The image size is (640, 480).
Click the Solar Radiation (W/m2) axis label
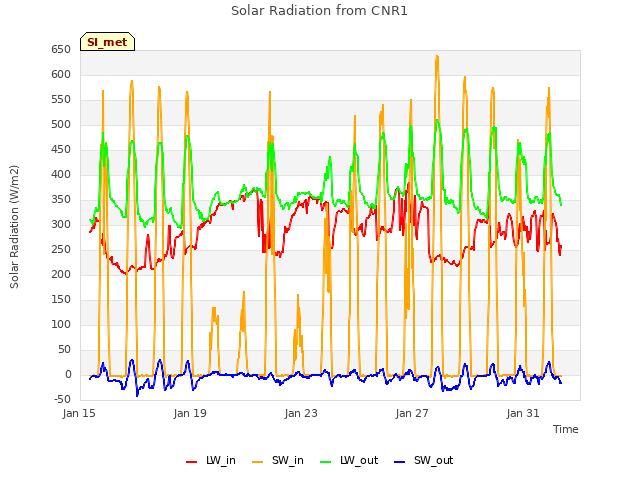coord(14,227)
